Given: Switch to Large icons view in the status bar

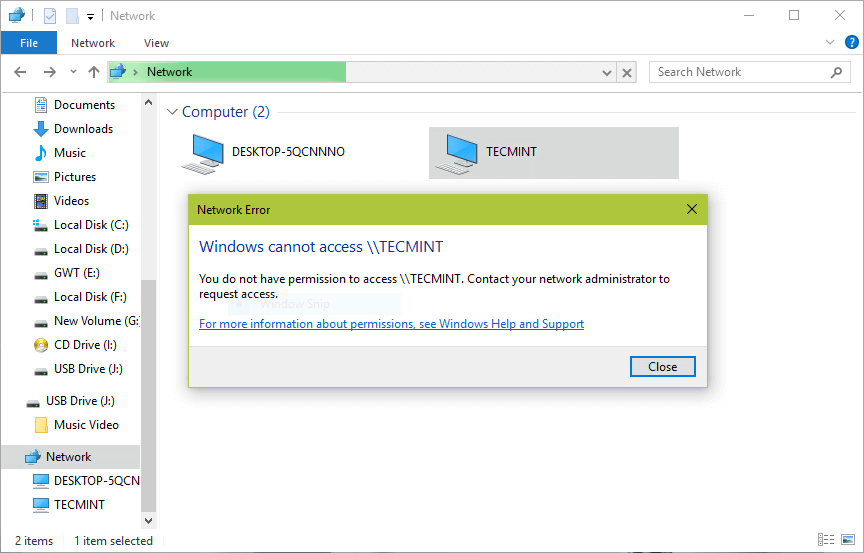Looking at the screenshot, I should tap(849, 540).
